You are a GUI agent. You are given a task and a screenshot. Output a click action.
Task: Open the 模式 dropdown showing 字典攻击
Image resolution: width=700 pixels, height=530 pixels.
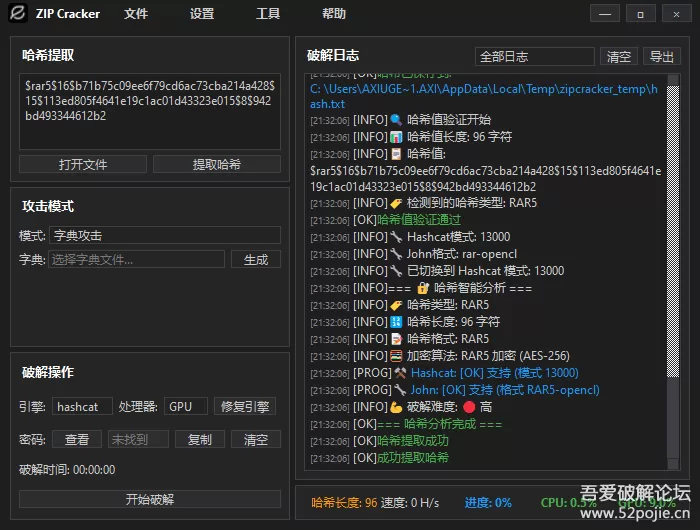click(x=165, y=235)
